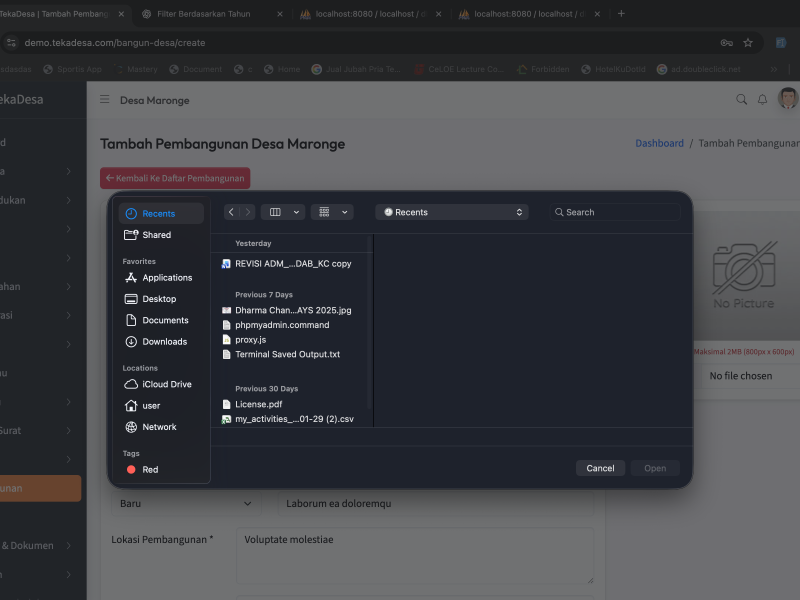This screenshot has width=800, height=600.
Task: Open the column view options dropdown
Action: point(283,212)
